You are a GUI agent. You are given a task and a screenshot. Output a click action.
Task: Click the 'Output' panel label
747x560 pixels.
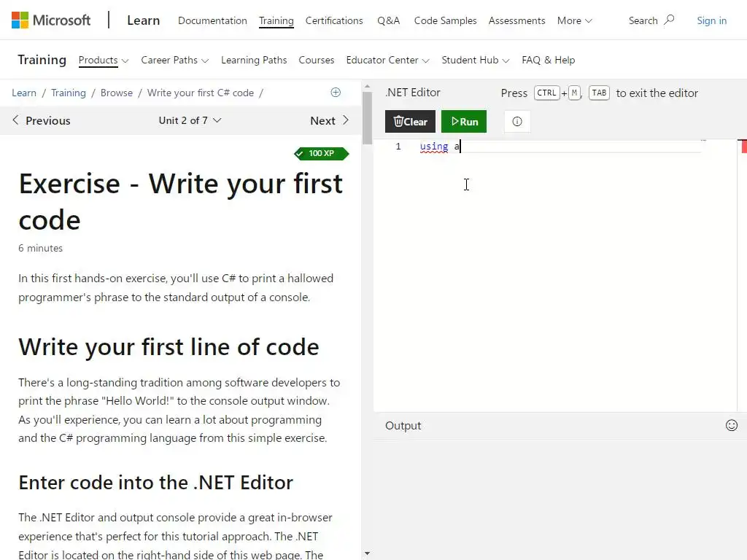click(x=403, y=426)
